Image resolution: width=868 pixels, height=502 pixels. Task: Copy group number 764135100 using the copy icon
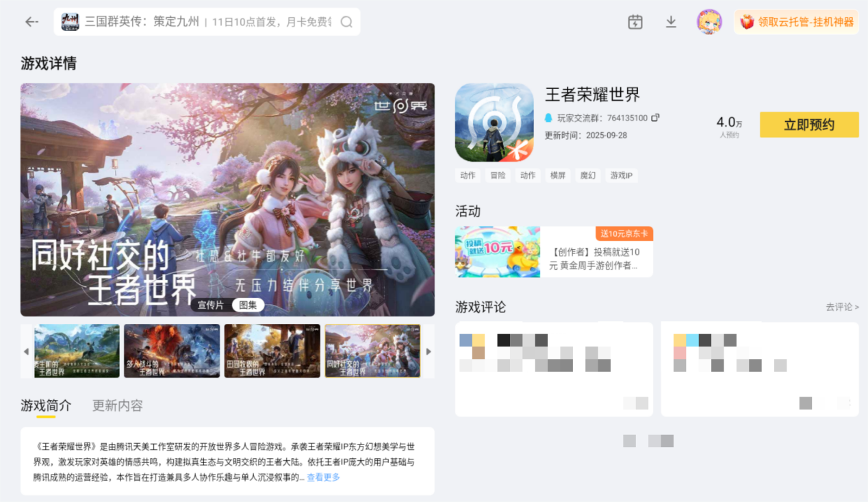pos(655,117)
